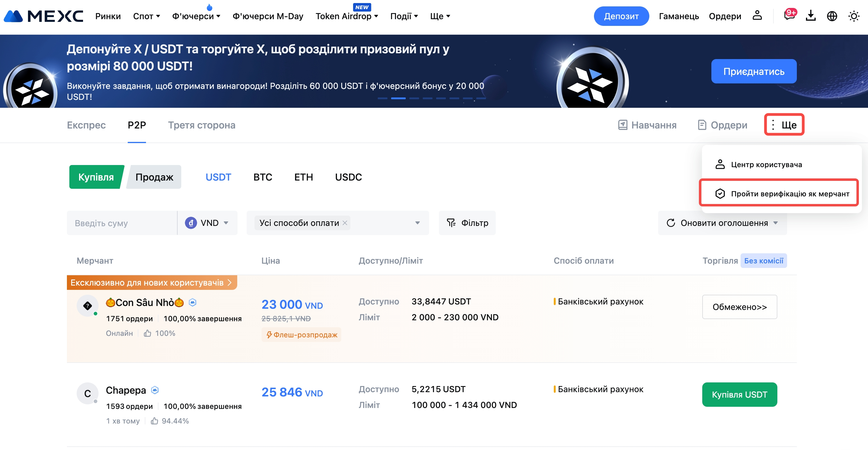Viewport: 868px width, 450px height.
Task: Expand Усі способи оплати dropdown
Action: coord(417,223)
